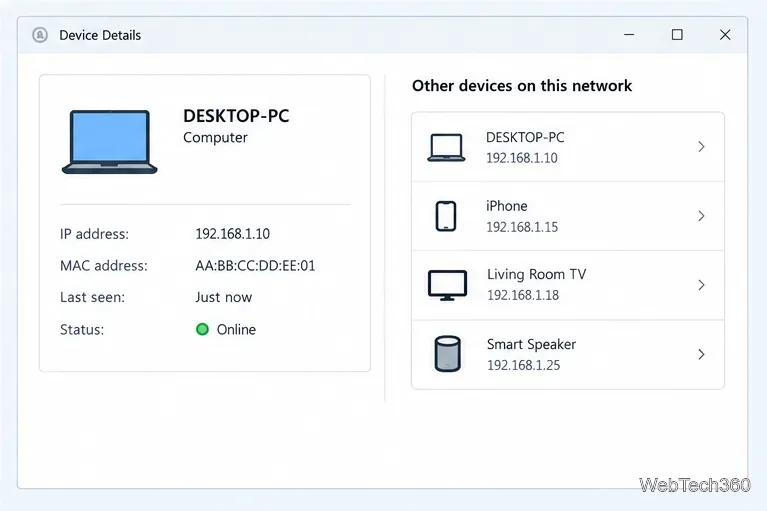
Task: Click the 'IP address:' field label
Action: 94,234
